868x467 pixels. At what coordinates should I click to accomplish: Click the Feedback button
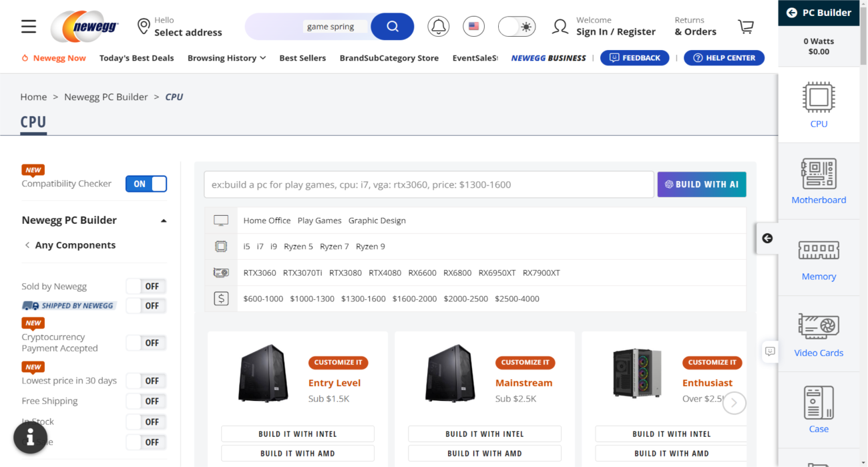(634, 58)
